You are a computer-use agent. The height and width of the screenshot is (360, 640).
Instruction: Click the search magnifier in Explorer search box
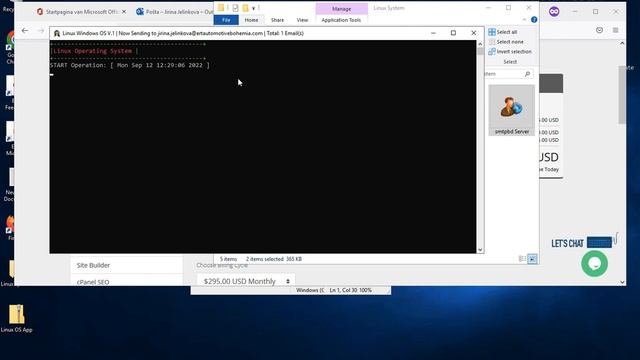click(527, 74)
